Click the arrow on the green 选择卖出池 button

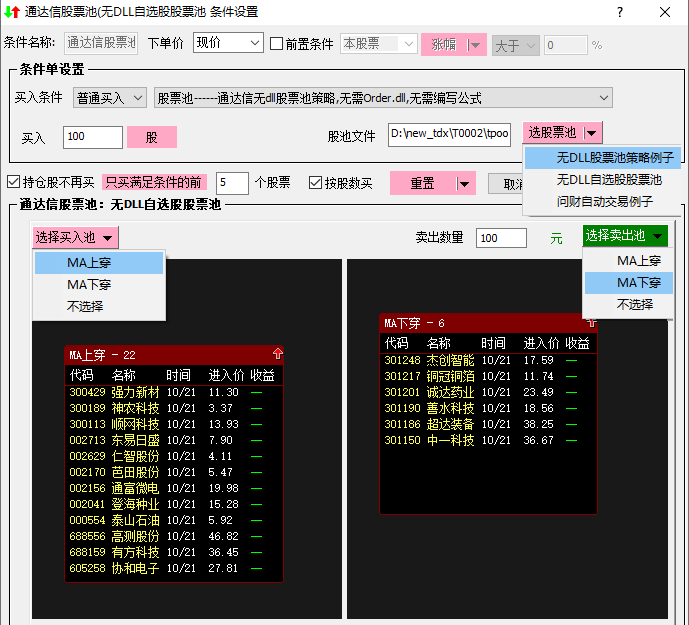click(x=657, y=236)
